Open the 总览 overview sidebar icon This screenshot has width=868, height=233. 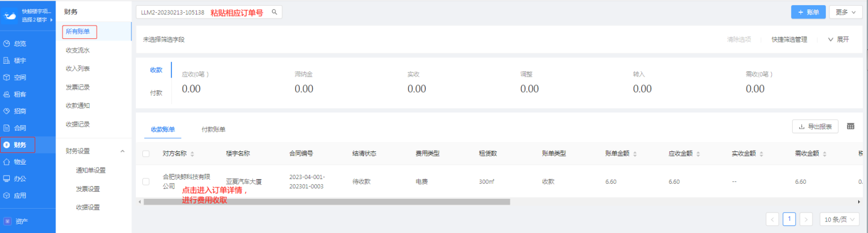coord(6,43)
